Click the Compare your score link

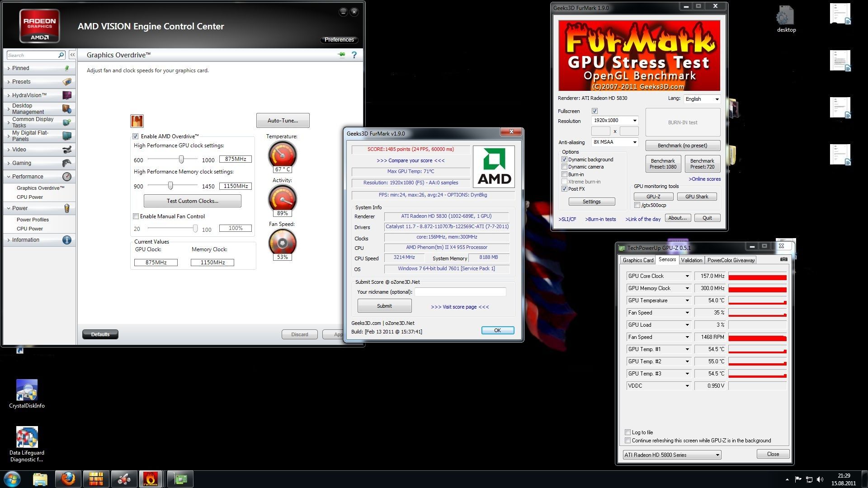(x=410, y=160)
